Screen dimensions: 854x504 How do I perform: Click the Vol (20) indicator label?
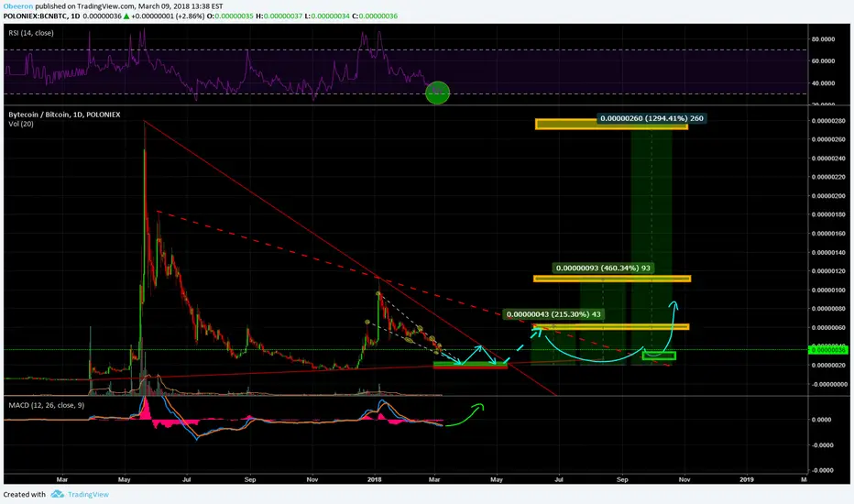pos(21,124)
